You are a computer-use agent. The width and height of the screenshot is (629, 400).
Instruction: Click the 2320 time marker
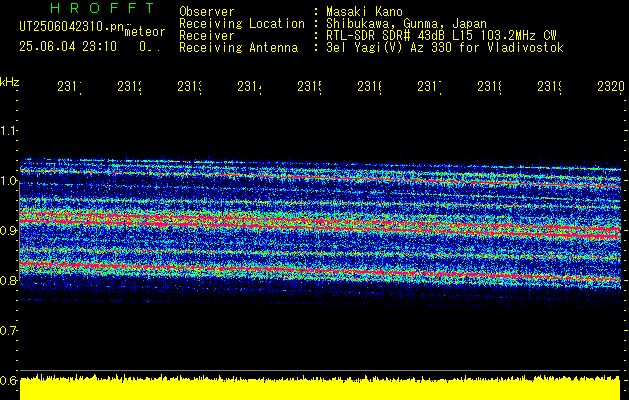coord(611,86)
